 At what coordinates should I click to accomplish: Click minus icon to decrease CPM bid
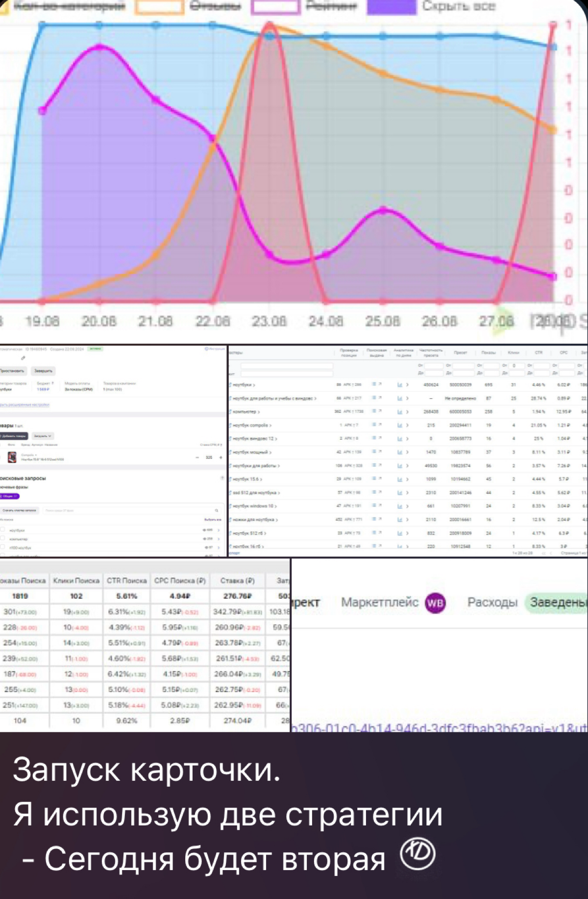click(x=197, y=457)
